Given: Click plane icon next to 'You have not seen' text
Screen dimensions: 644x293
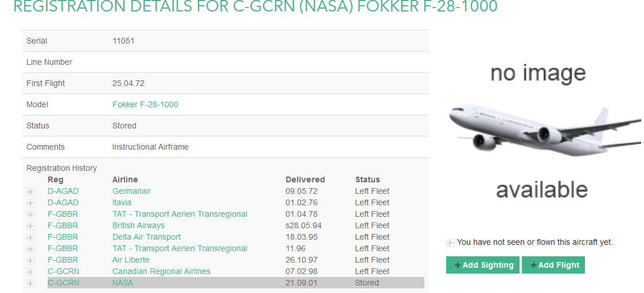Looking at the screenshot, I should [450, 243].
